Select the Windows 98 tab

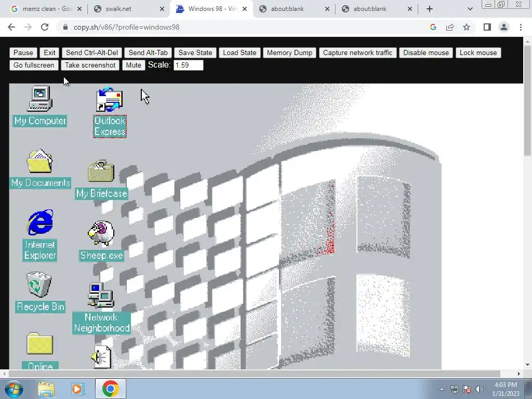(212, 9)
